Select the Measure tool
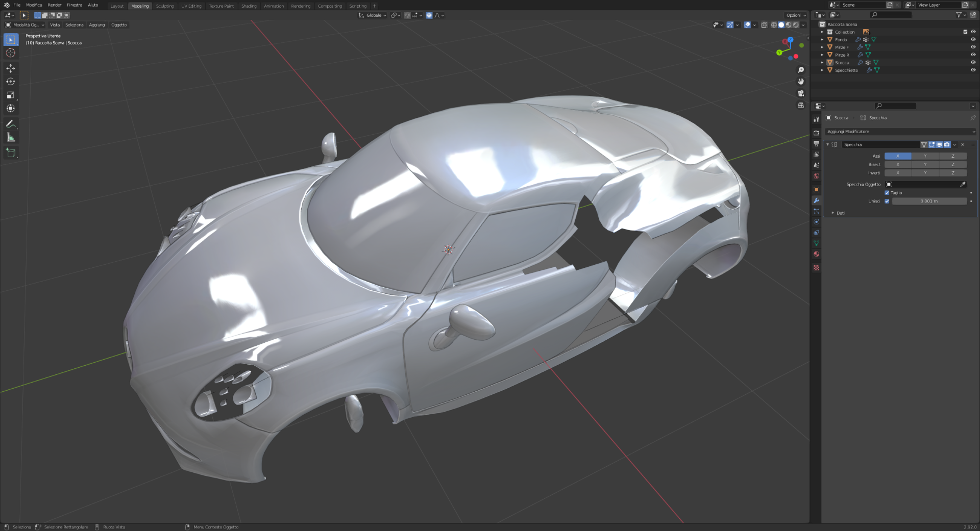Image resolution: width=980 pixels, height=531 pixels. [x=11, y=137]
